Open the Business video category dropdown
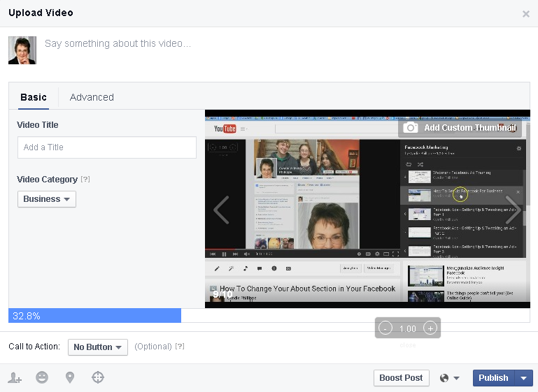This screenshot has height=392, width=538. tap(47, 199)
